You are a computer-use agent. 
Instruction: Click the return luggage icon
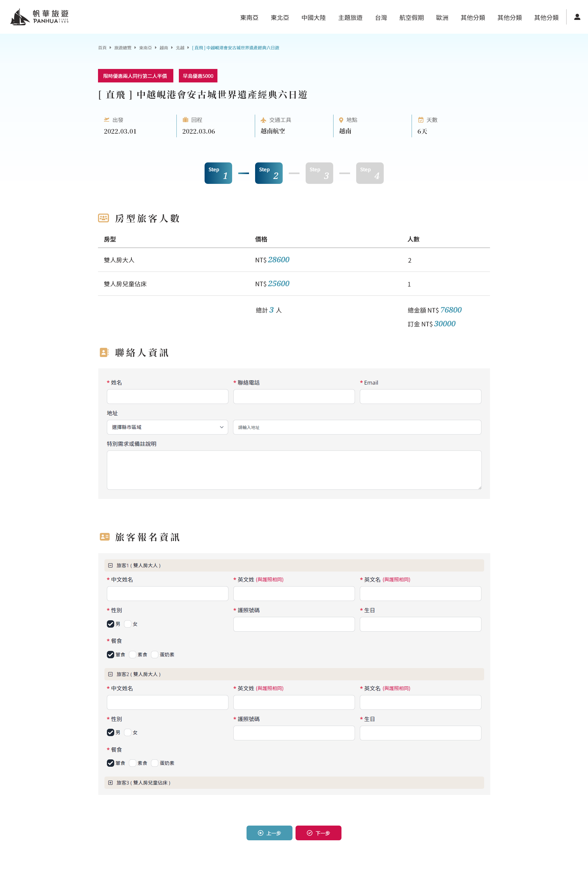pyautogui.click(x=185, y=120)
